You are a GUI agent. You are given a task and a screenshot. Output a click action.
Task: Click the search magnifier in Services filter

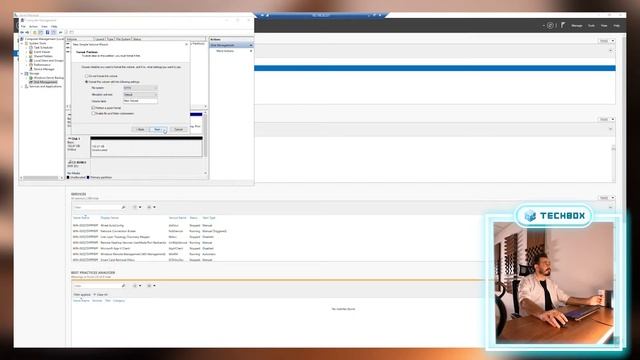[x=123, y=207]
